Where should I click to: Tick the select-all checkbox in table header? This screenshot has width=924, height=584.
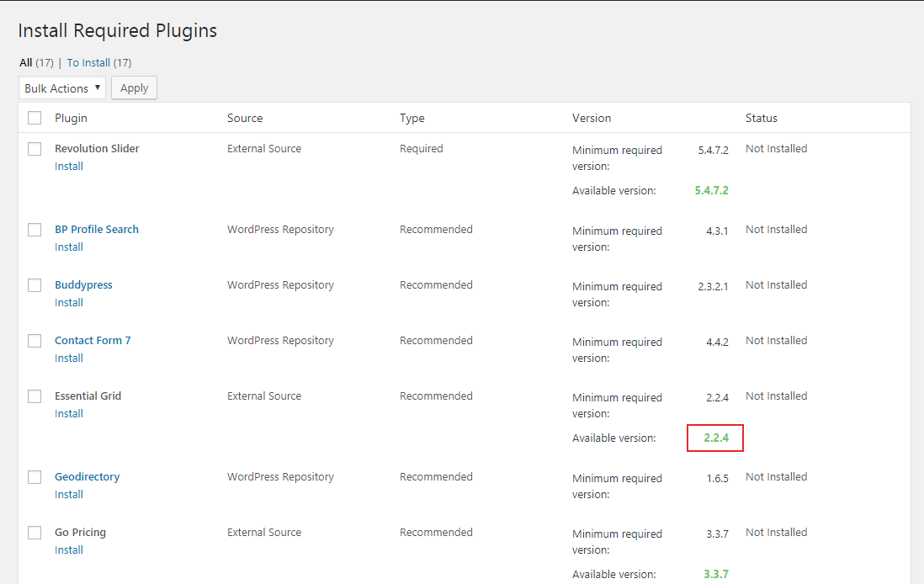35,118
